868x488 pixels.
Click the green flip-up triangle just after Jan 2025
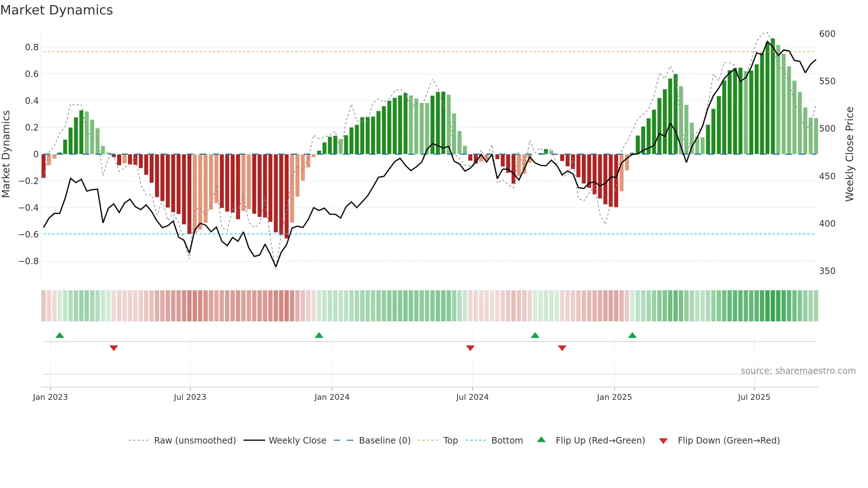632,335
